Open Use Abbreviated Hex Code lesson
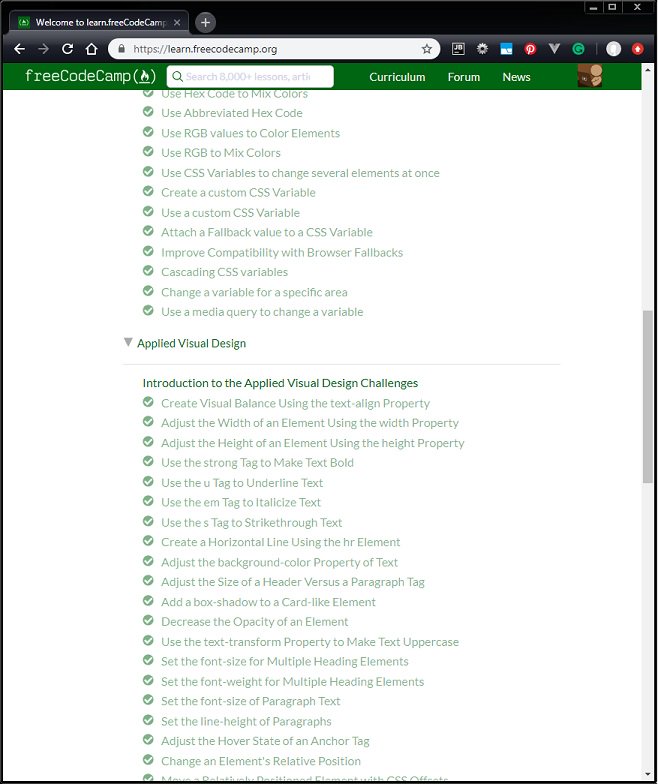Viewport: 658px width, 784px height. point(232,113)
